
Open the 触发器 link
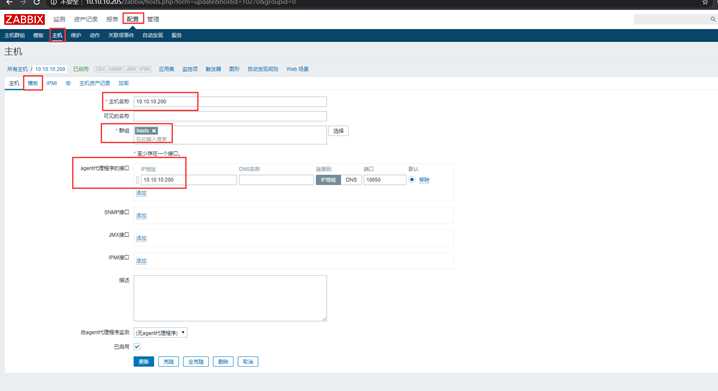[213, 69]
